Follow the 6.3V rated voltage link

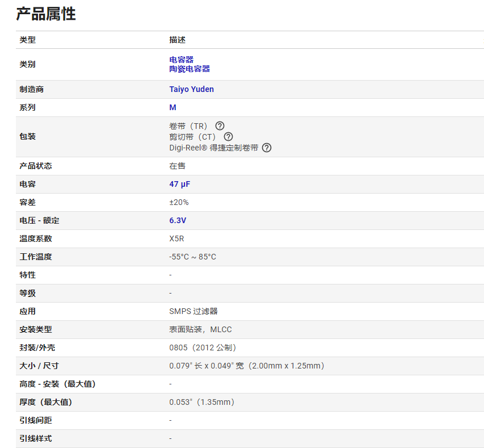pos(178,221)
